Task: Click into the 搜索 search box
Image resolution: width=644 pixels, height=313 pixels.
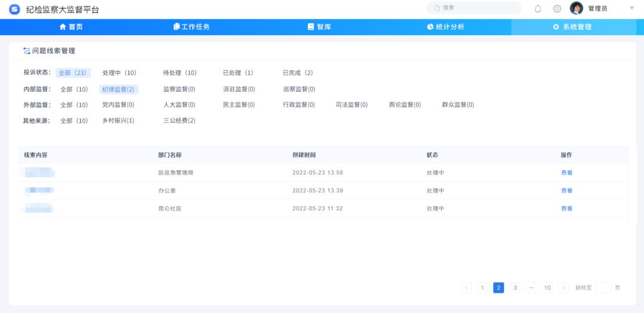Action: (x=473, y=8)
